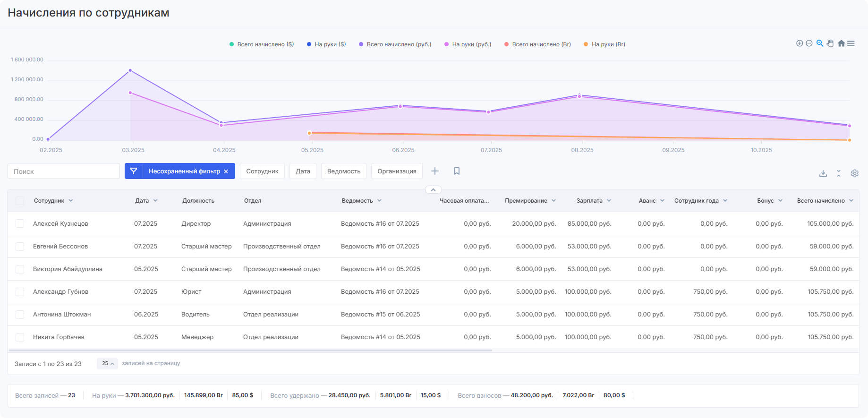The image size is (868, 418).
Task: Reset chart zoom with home icon
Action: point(841,43)
